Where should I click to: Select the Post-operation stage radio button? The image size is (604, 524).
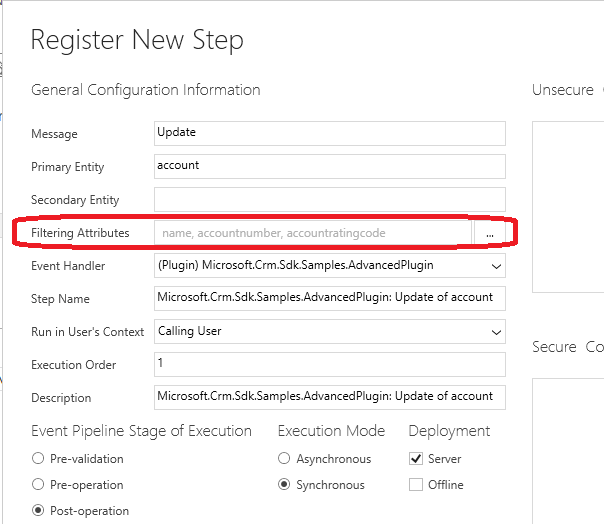39,511
